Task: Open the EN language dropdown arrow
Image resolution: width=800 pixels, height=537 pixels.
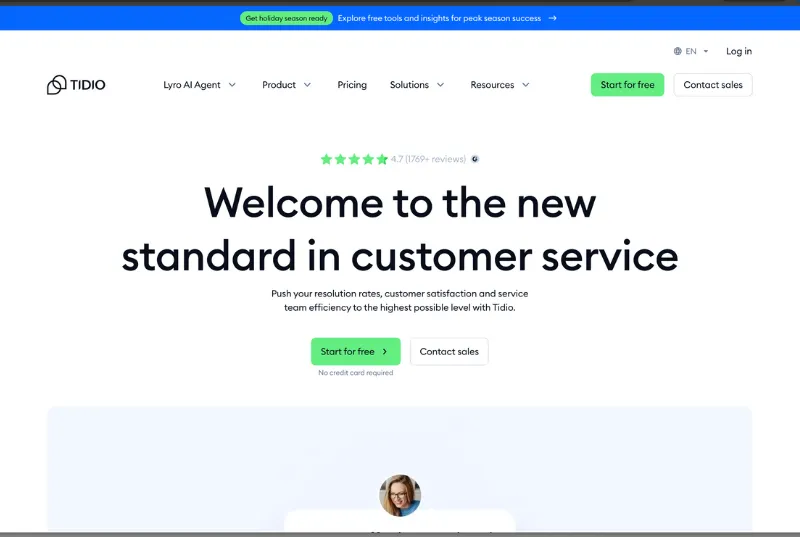Action: point(705,51)
